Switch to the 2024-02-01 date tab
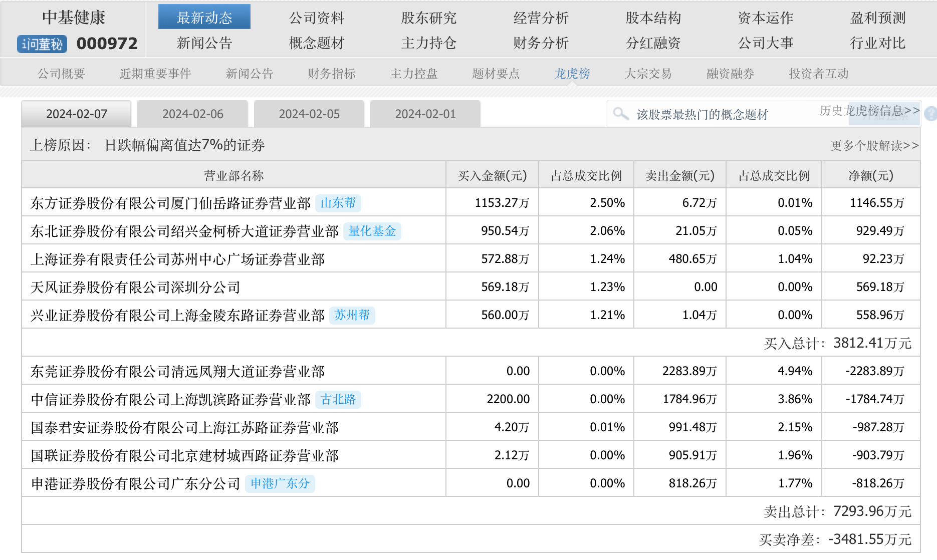The image size is (937, 560). [x=425, y=114]
